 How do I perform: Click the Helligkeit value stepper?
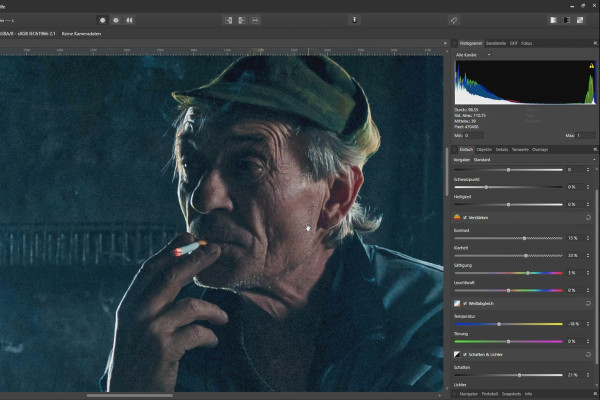coord(588,204)
